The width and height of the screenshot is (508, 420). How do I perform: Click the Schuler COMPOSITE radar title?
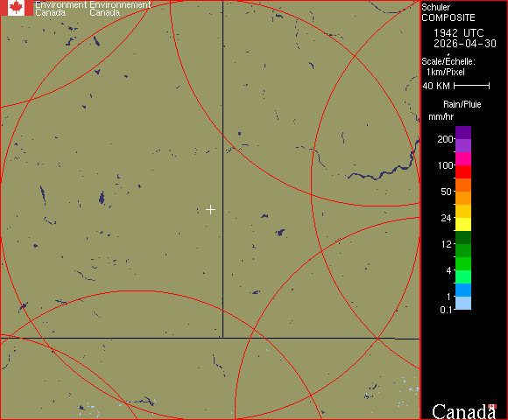(x=448, y=12)
